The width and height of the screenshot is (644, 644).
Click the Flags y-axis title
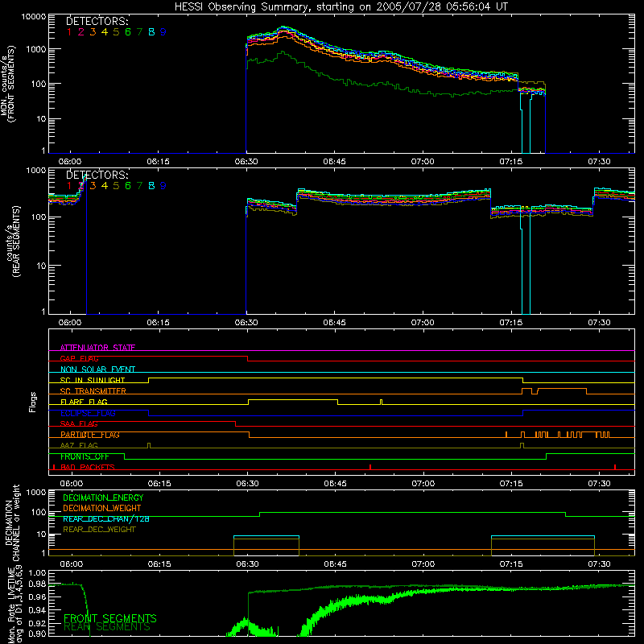pyautogui.click(x=33, y=402)
